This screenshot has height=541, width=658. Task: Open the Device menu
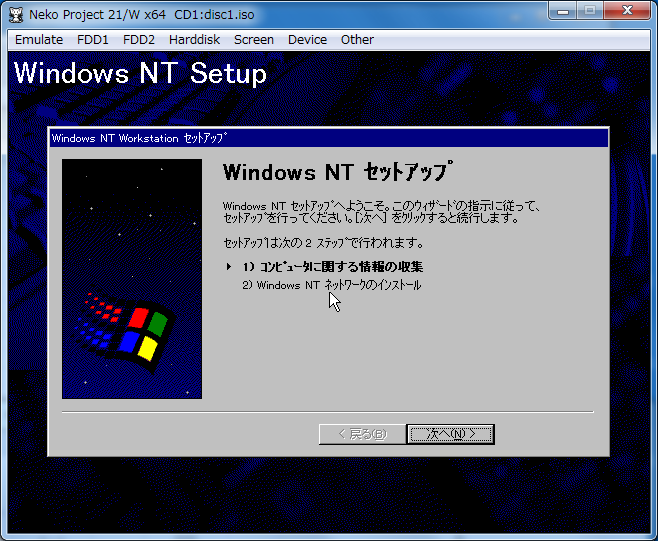[x=307, y=40]
